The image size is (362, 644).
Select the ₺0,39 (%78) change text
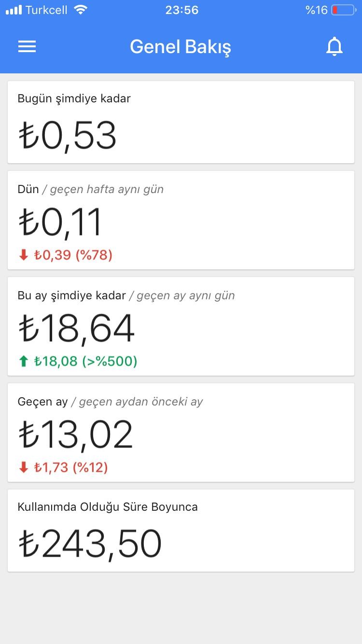73,255
